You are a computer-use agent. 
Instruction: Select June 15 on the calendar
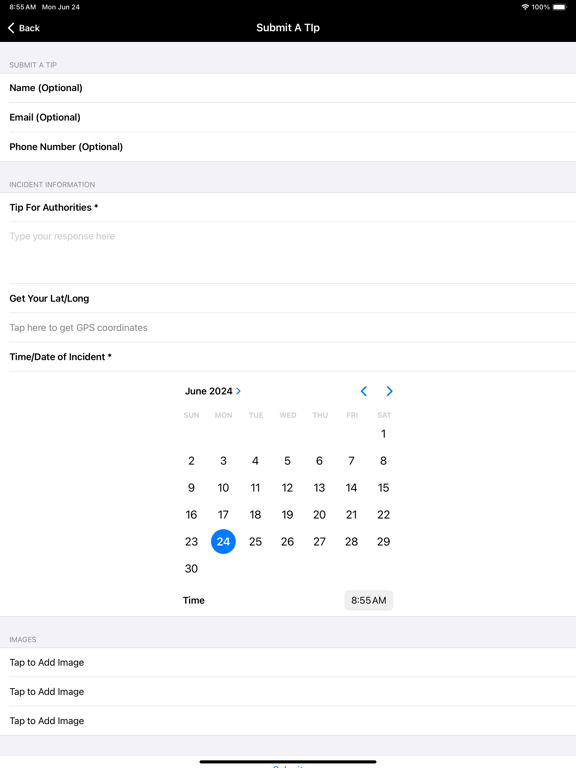coord(384,488)
